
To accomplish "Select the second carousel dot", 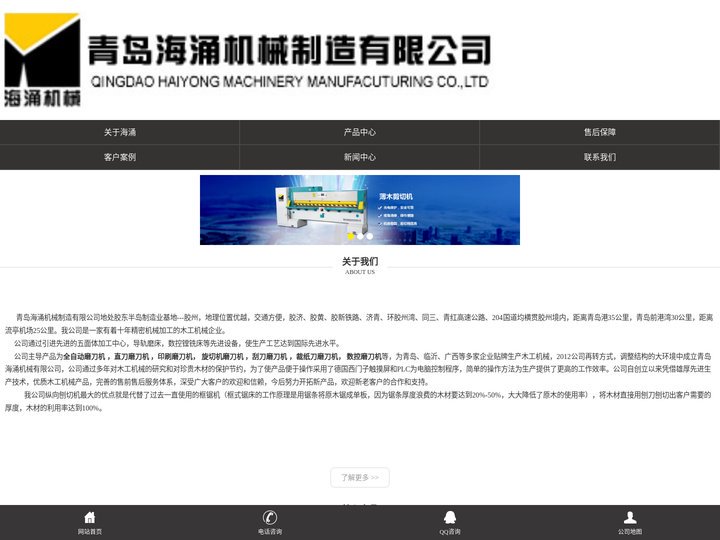I will click(360, 236).
